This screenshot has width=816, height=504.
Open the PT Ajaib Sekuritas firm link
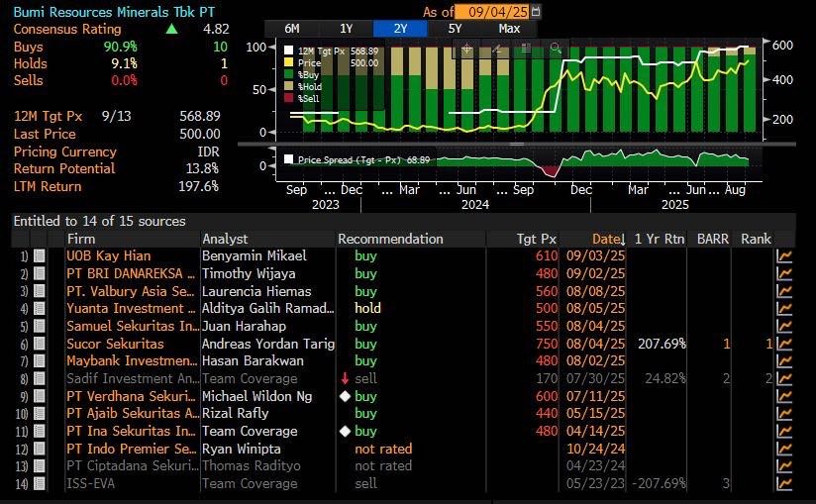(133, 414)
